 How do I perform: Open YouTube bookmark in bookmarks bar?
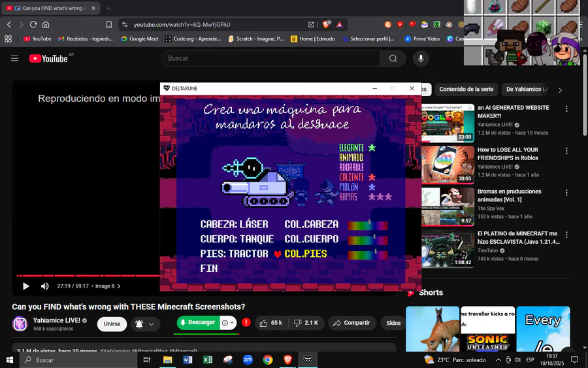click(37, 39)
